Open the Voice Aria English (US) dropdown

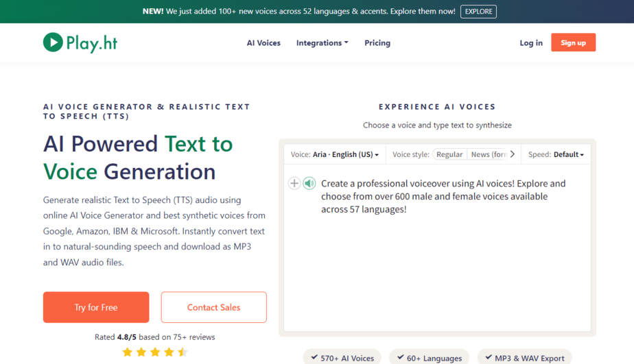pos(335,154)
